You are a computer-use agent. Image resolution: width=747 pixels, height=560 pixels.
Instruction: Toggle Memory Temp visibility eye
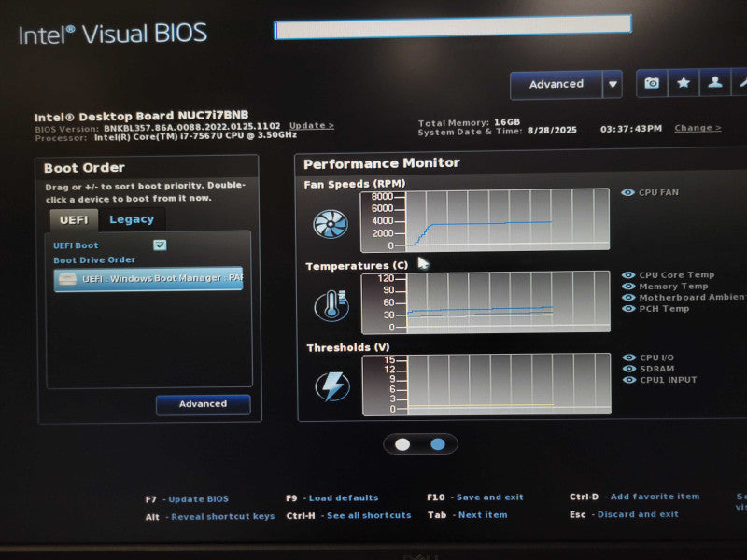tap(628, 287)
